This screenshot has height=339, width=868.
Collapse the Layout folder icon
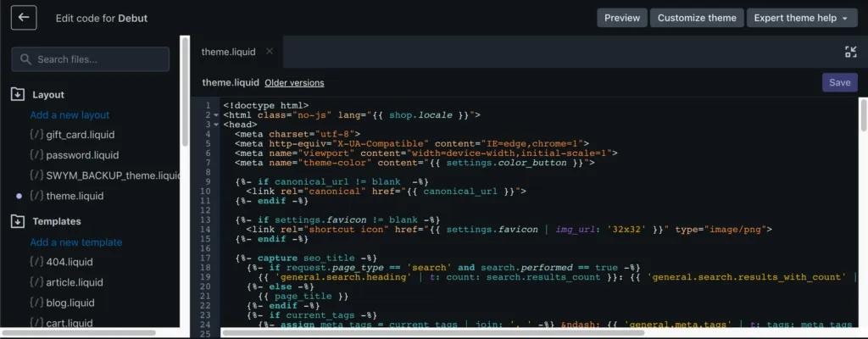click(x=17, y=95)
